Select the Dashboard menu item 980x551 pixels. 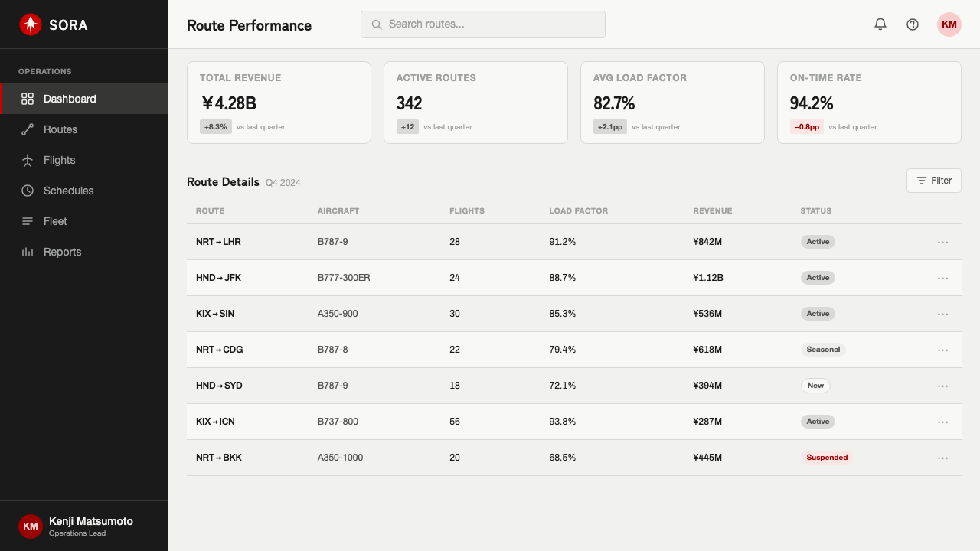tap(84, 99)
